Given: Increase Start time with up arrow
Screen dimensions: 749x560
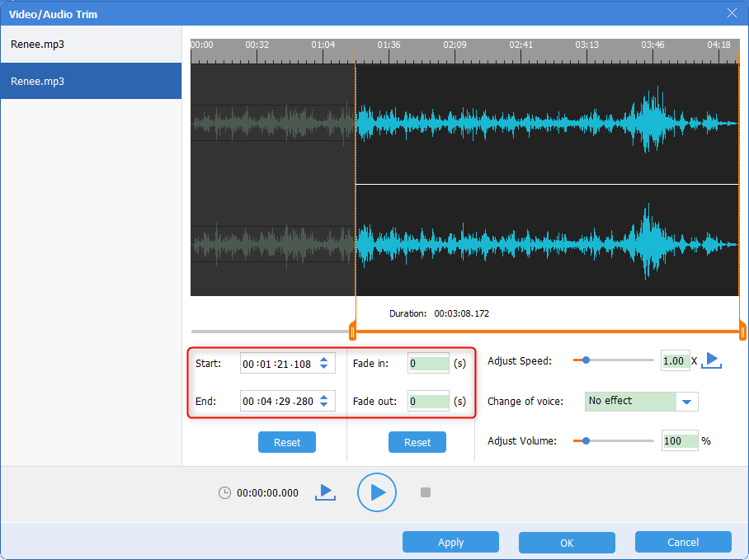Looking at the screenshot, I should pyautogui.click(x=324, y=360).
